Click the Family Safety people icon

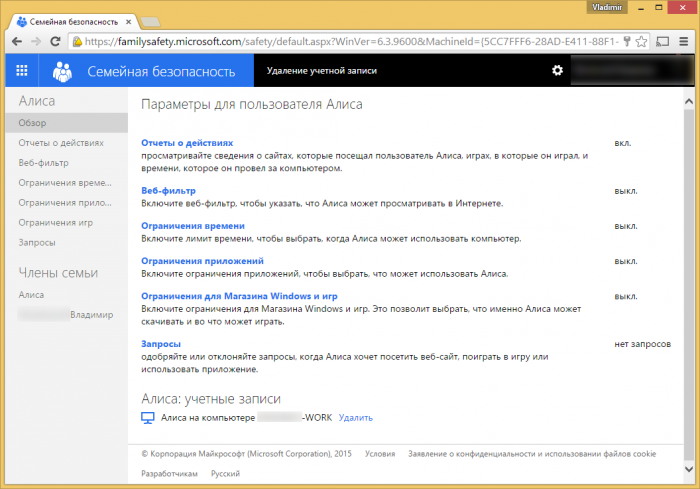[62, 71]
